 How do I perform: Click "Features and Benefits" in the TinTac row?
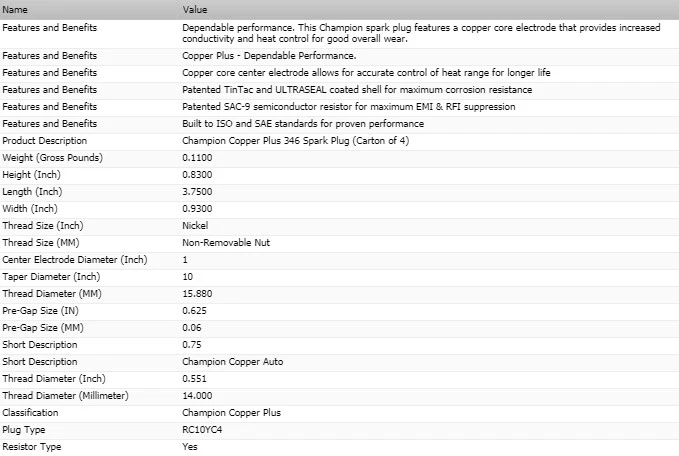click(x=49, y=90)
